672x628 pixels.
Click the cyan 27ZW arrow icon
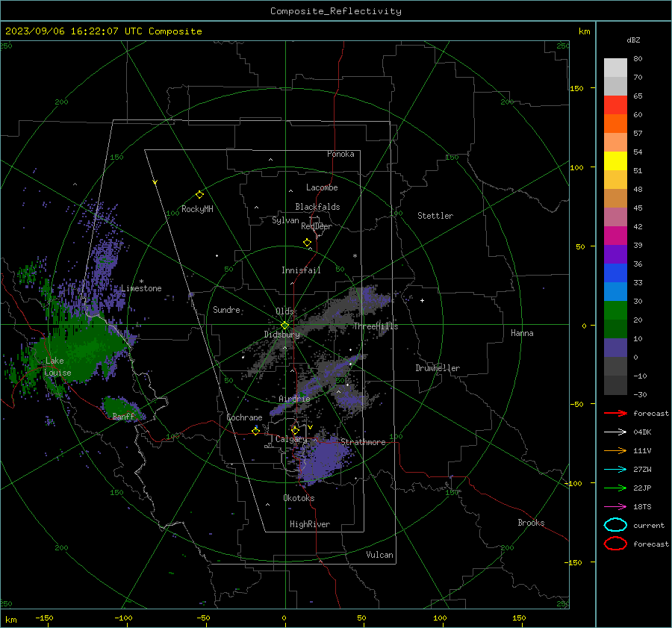615,470
